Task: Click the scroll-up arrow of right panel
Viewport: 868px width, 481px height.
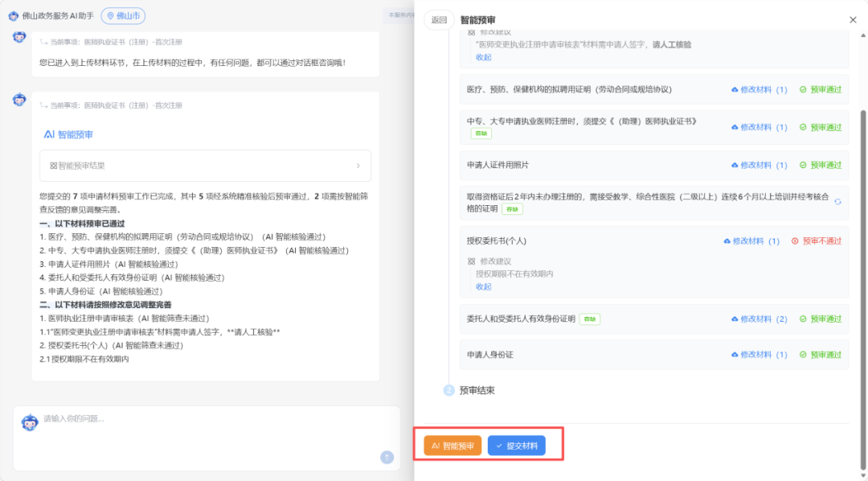Action: tap(862, 35)
